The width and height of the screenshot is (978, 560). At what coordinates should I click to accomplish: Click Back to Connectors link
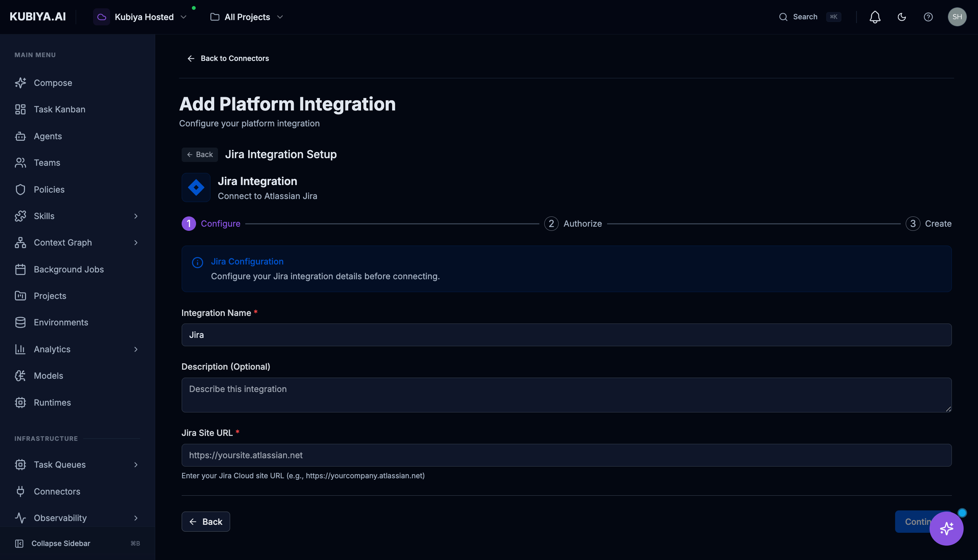(228, 58)
